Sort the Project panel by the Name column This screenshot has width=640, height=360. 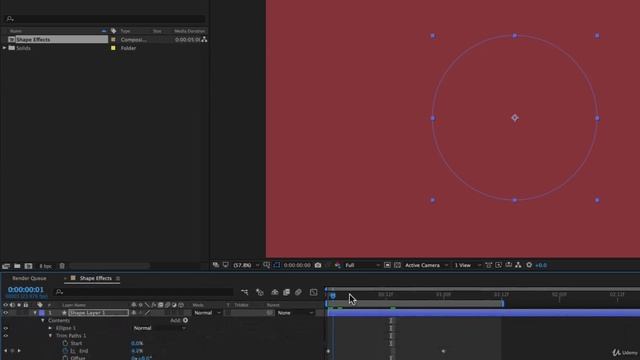click(16, 31)
